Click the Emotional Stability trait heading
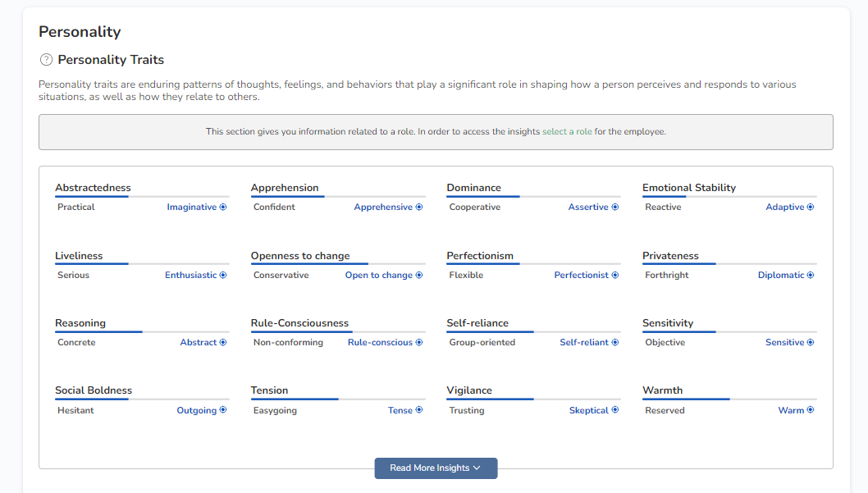 click(x=688, y=188)
